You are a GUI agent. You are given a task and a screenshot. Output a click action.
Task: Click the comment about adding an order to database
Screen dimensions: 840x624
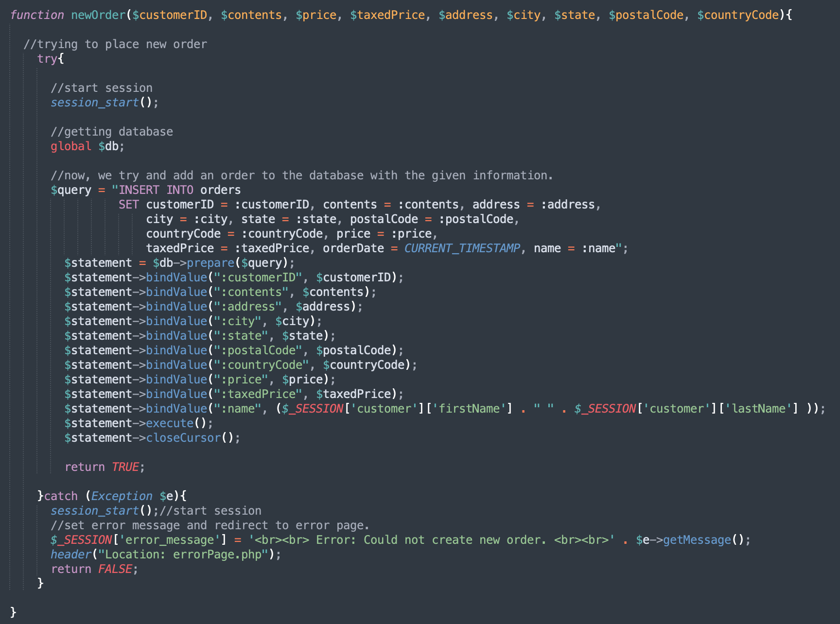(x=302, y=175)
